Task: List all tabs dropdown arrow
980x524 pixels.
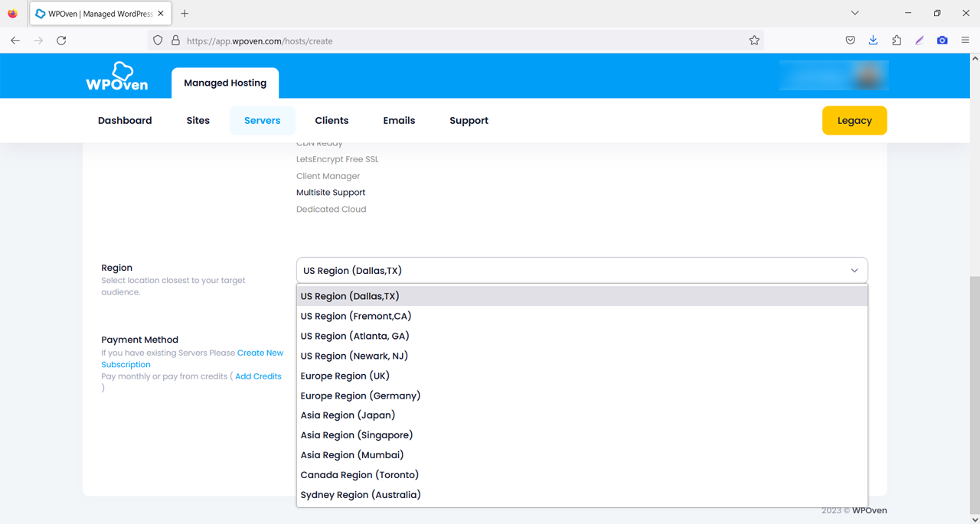Action: [x=855, y=13]
